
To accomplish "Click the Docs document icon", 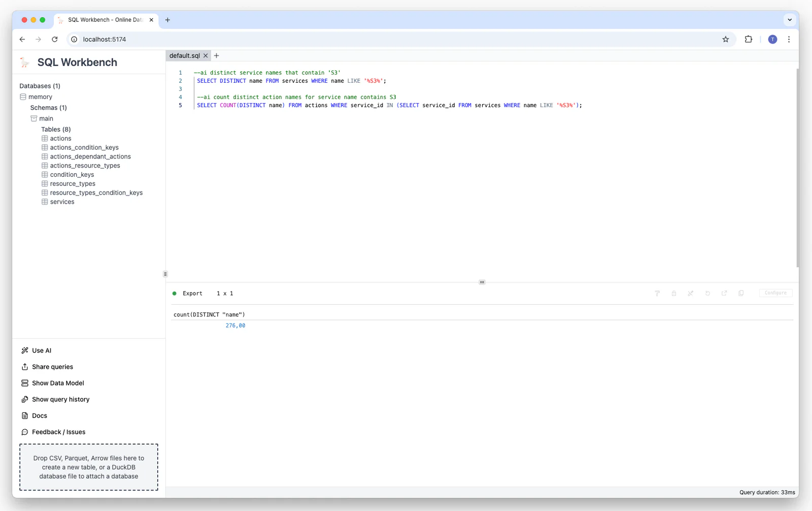I will click(25, 416).
